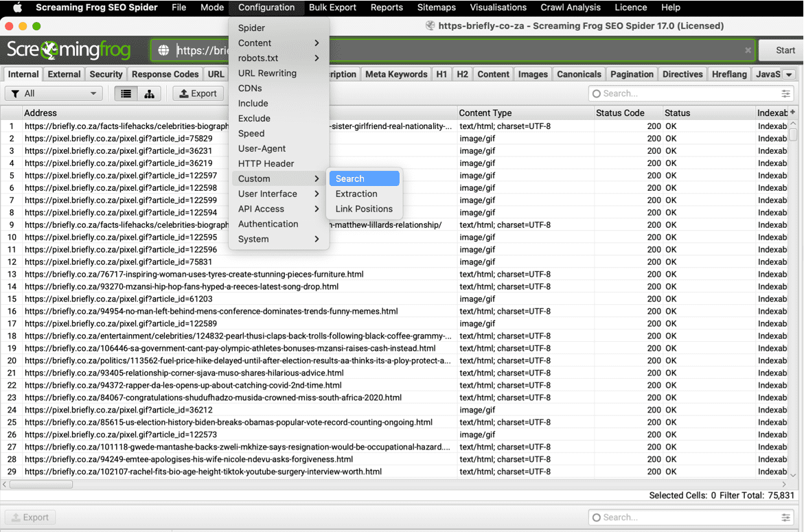This screenshot has width=804, height=532.
Task: Open the Reports menu
Action: [387, 7]
